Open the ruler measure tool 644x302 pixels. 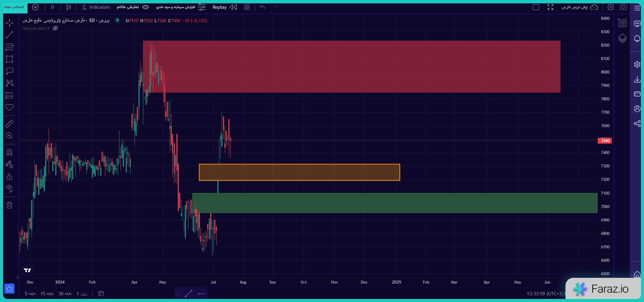click(x=9, y=124)
